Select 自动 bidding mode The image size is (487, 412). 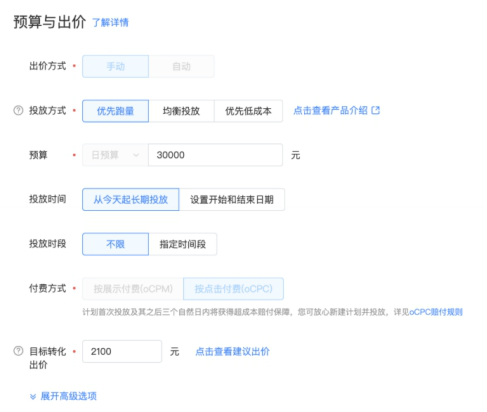point(181,66)
